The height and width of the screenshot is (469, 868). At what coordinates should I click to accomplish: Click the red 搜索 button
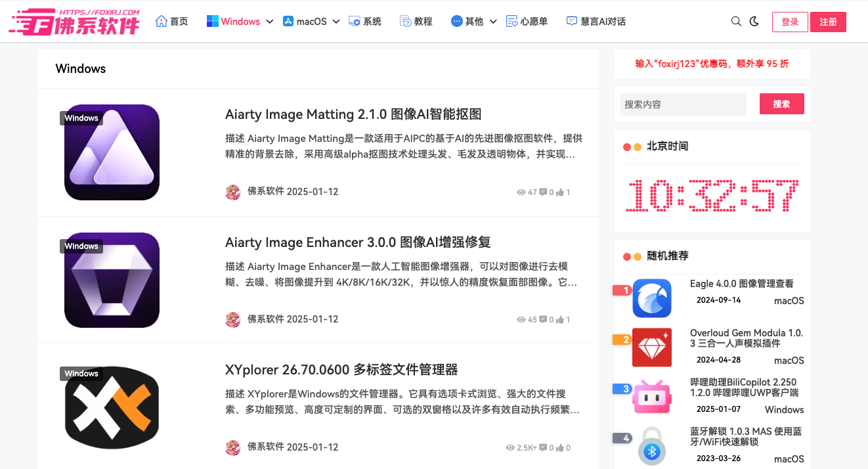[x=781, y=104]
